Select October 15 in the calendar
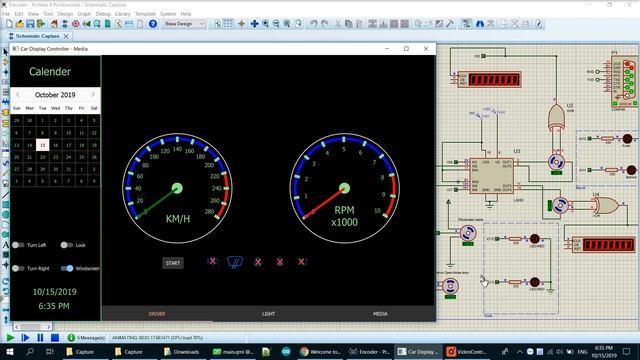This screenshot has height=360, width=640. [42, 145]
